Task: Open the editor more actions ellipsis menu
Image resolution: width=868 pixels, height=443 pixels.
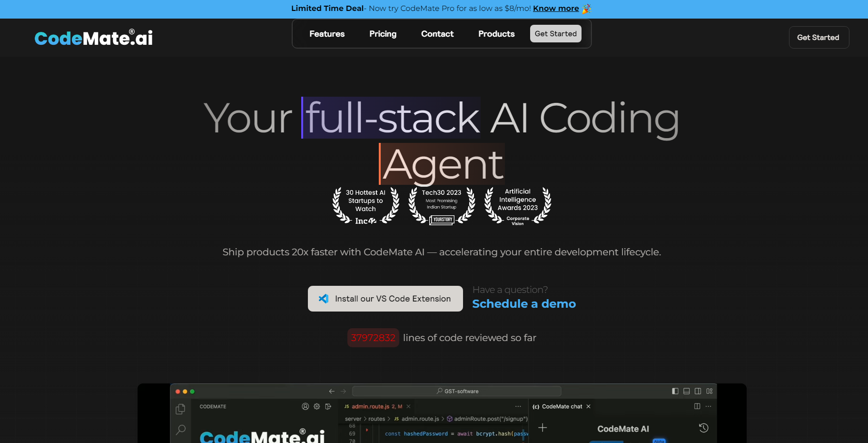Action: 518,406
